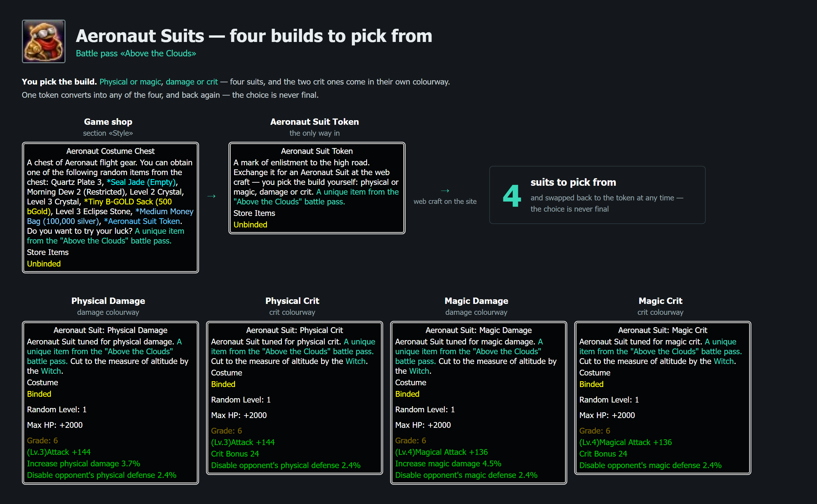Select the Physical Crit column heading

tap(292, 301)
